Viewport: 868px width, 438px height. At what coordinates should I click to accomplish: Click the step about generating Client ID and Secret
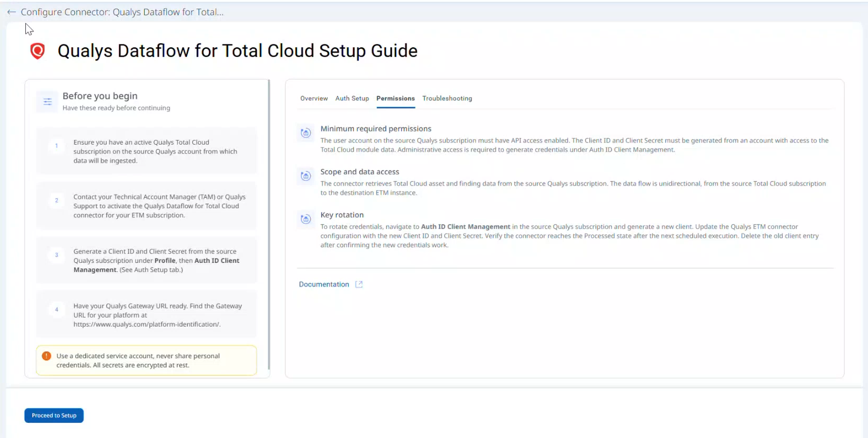[x=146, y=260]
